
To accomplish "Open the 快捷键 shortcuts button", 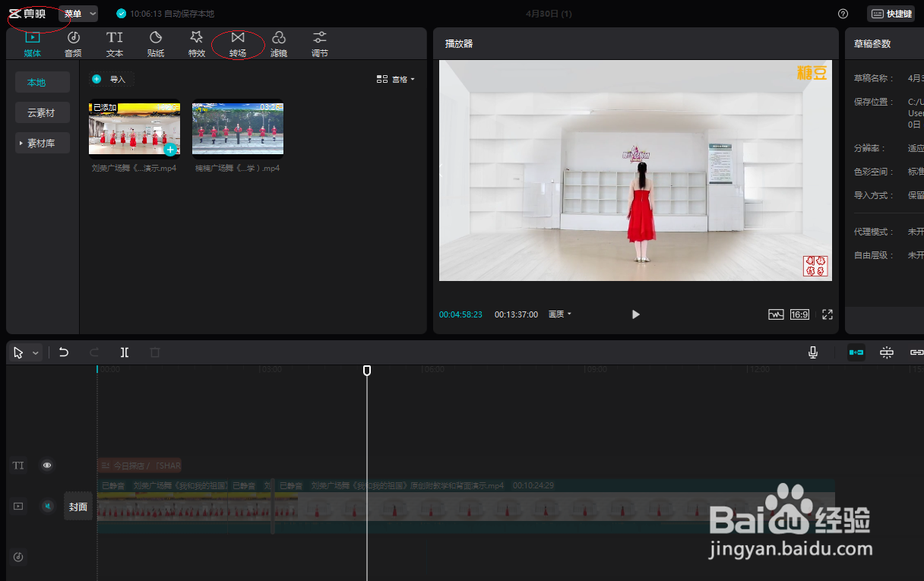I will point(891,14).
